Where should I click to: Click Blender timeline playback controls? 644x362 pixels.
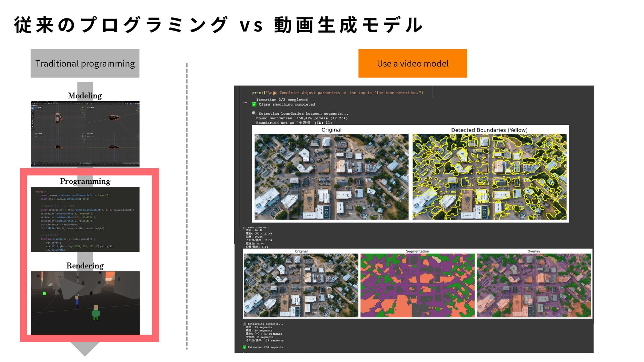pos(87,163)
